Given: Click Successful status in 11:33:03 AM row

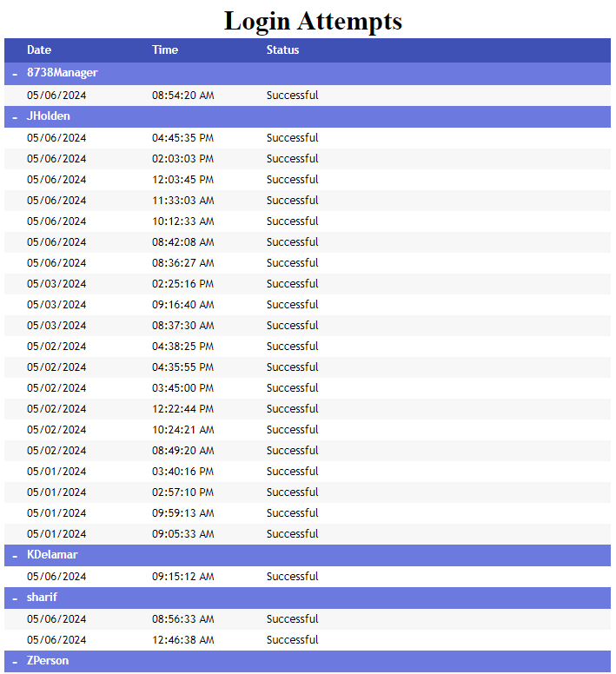Looking at the screenshot, I should pos(292,201).
